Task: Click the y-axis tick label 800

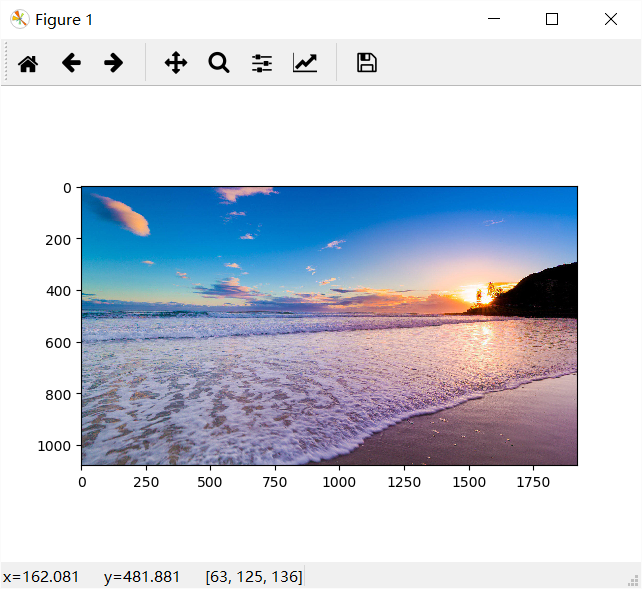Action: 58,395
